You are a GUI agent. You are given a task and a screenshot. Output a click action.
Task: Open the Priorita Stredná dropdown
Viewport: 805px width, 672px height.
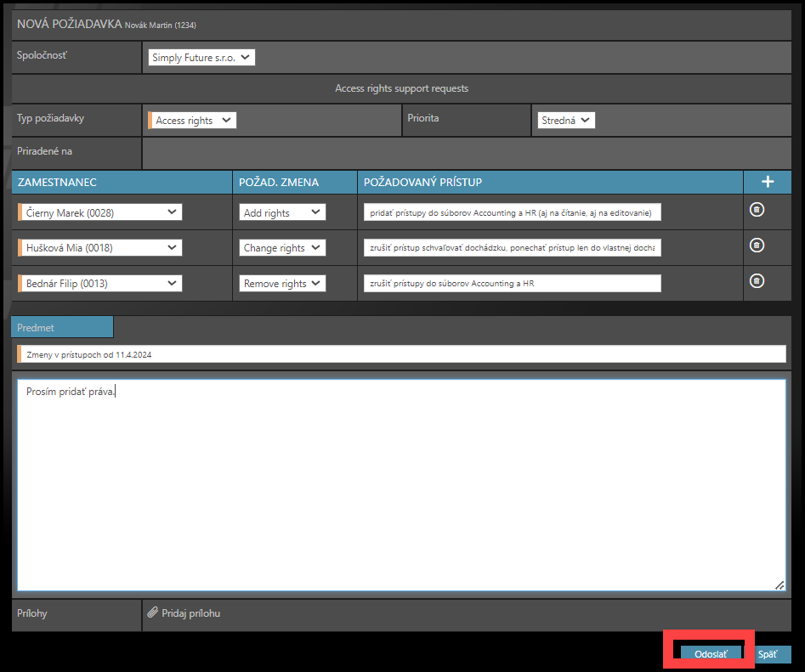(565, 121)
